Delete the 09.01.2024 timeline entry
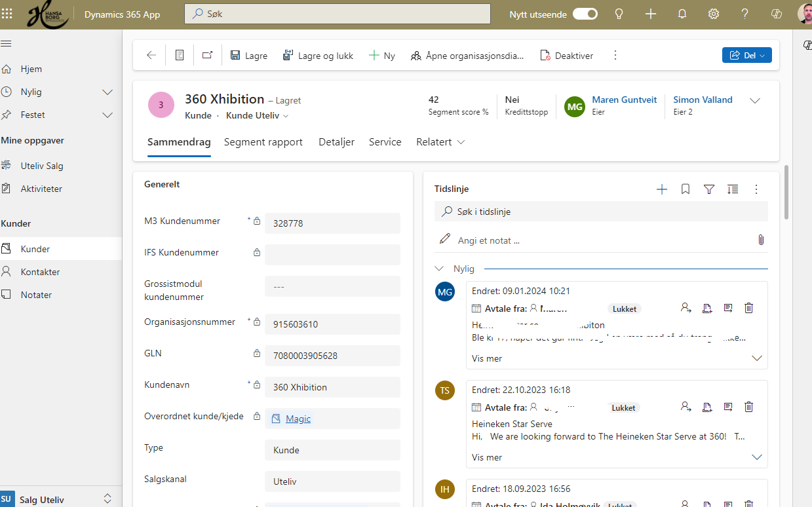This screenshot has height=507, width=812. click(748, 308)
